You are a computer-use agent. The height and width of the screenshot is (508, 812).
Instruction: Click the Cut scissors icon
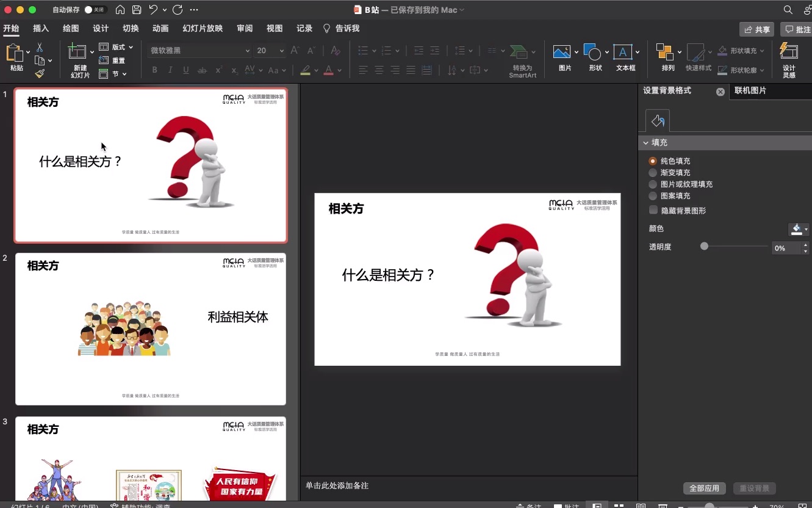(x=40, y=48)
